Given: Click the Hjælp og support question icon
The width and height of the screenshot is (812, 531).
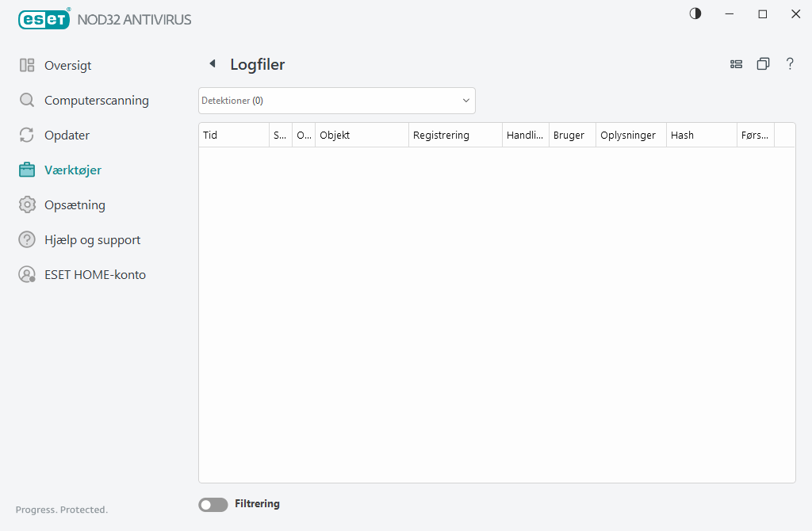Looking at the screenshot, I should pyautogui.click(x=27, y=239).
